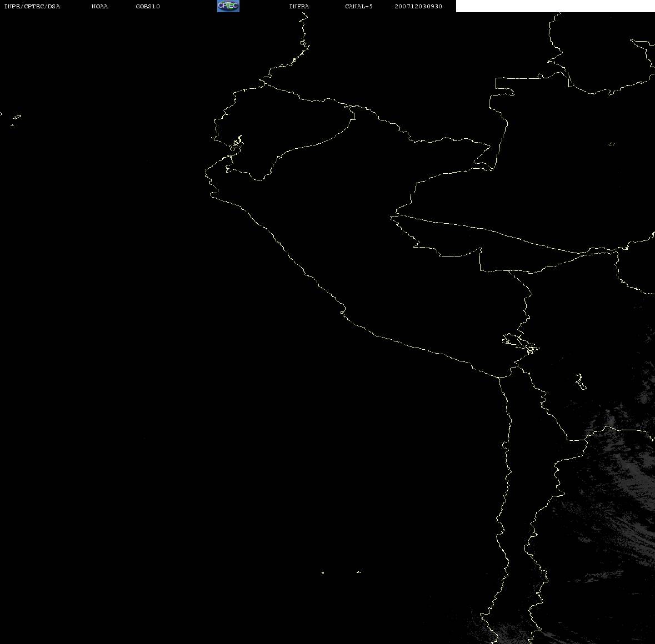The width and height of the screenshot is (655, 644).
Task: Click the INFRA image type label
Action: click(299, 7)
